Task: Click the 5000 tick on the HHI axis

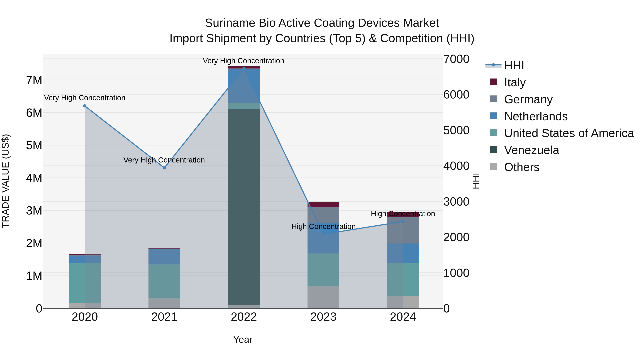Action: tap(457, 130)
